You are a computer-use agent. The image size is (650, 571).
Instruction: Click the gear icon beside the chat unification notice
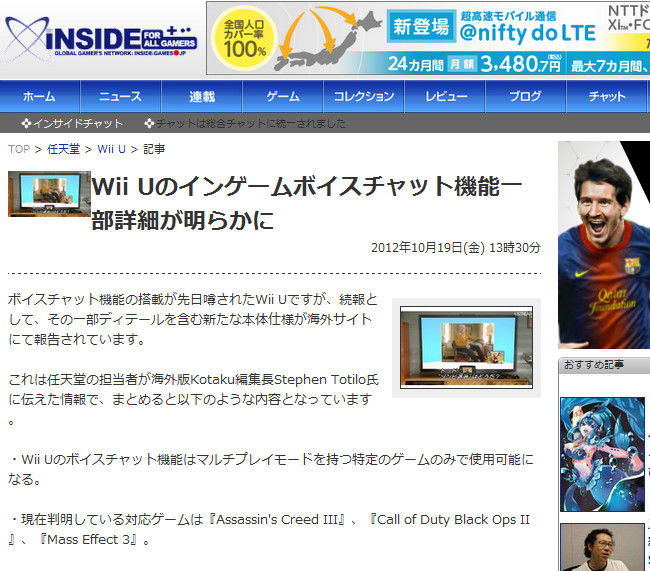point(149,123)
